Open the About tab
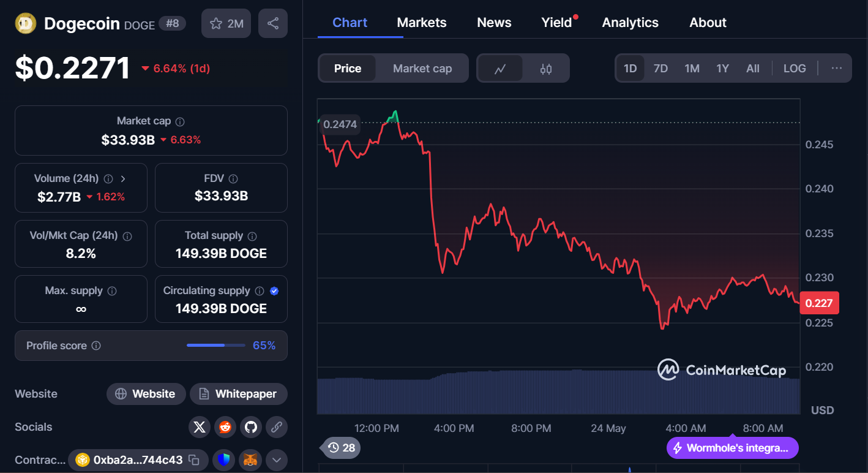Viewport: 868px width, 473px height. coord(708,23)
